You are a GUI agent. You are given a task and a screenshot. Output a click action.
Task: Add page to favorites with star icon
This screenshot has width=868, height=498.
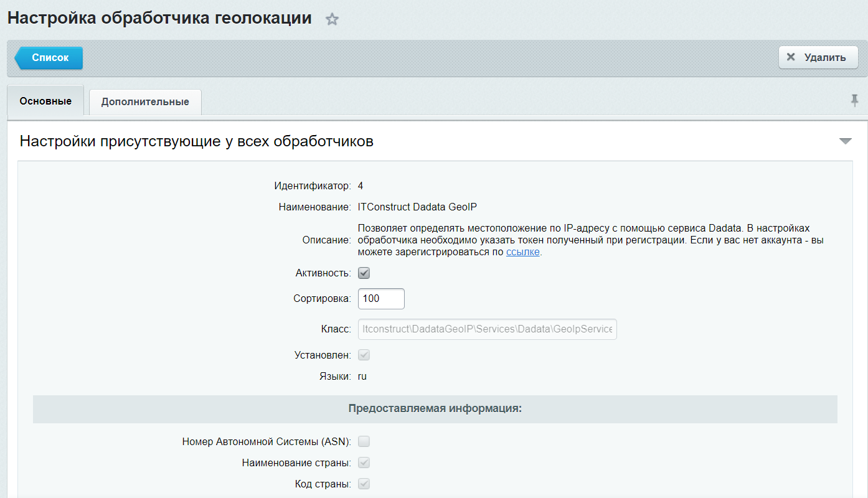[x=333, y=19]
